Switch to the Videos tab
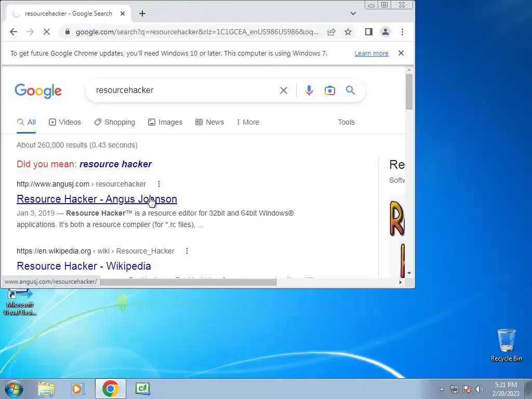This screenshot has width=532, height=399. 65,122
